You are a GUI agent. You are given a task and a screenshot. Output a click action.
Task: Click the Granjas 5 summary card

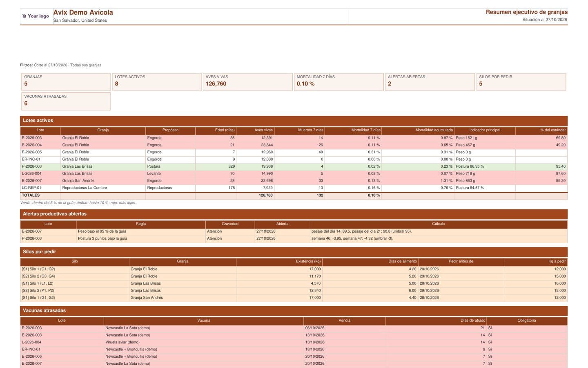[66, 82]
